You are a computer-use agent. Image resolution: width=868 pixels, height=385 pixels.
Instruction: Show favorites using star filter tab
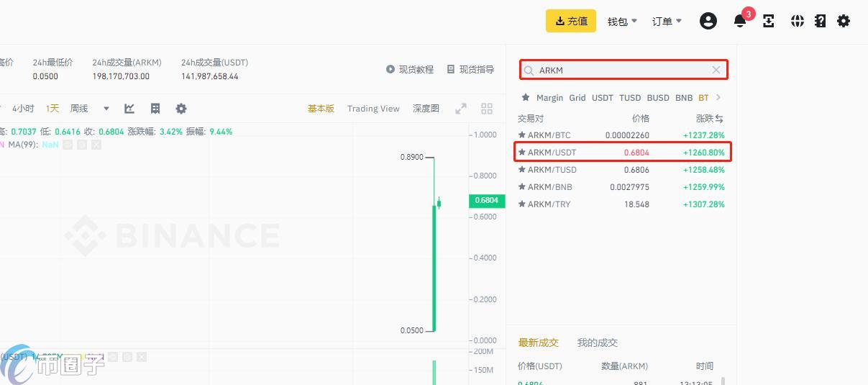point(526,97)
